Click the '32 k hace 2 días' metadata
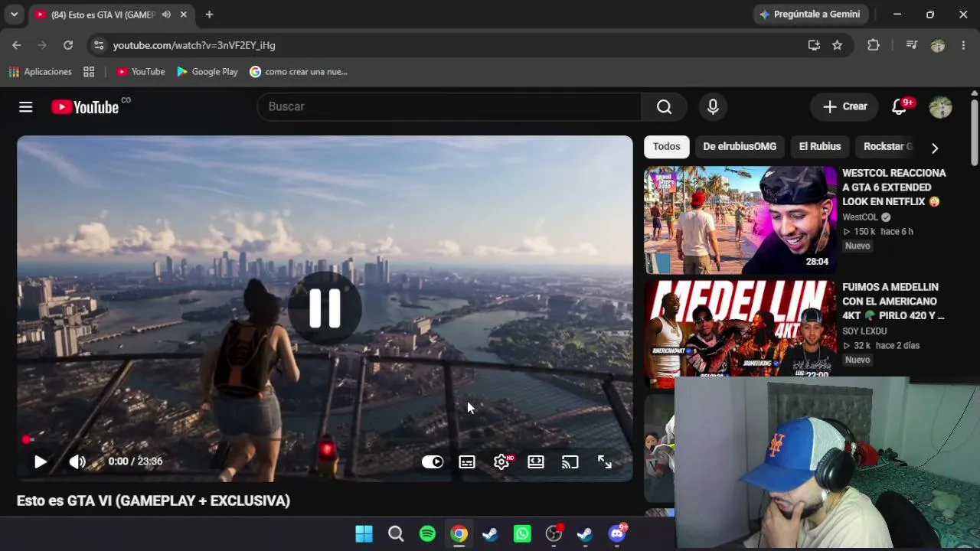Viewport: 980px width, 551px height. point(881,346)
